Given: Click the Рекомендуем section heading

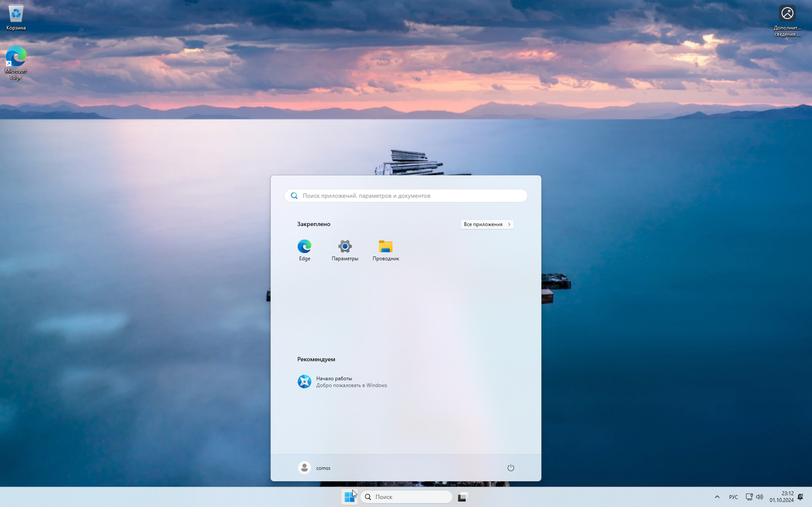Looking at the screenshot, I should [316, 359].
